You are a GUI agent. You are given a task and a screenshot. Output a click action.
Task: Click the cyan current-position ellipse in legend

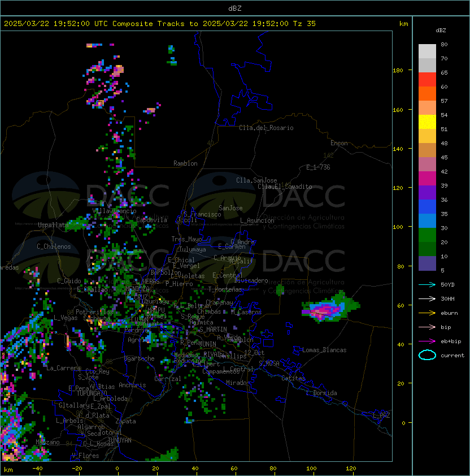pos(427,355)
